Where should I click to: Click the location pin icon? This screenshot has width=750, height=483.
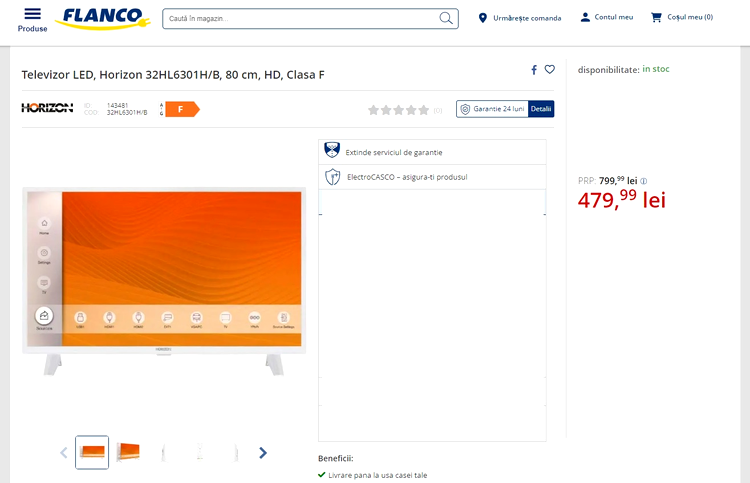point(483,18)
